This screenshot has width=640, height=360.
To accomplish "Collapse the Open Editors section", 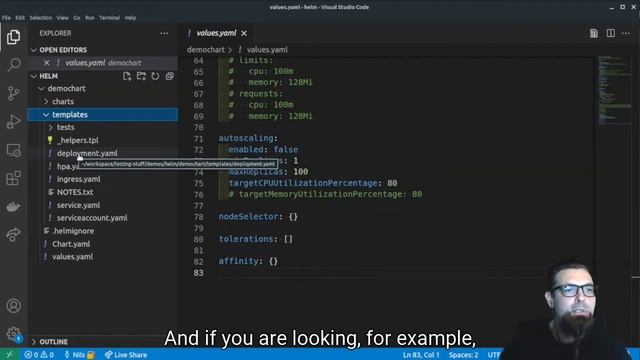I will point(34,50).
